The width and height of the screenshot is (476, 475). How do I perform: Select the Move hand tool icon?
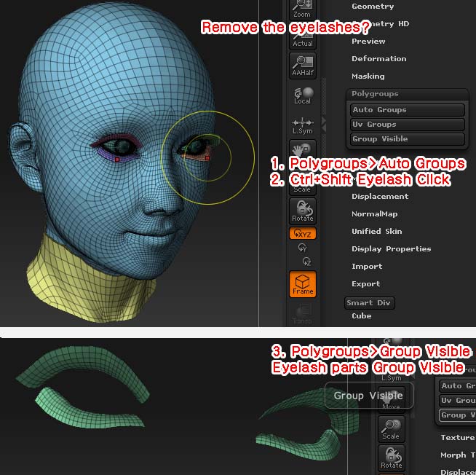coord(302,149)
